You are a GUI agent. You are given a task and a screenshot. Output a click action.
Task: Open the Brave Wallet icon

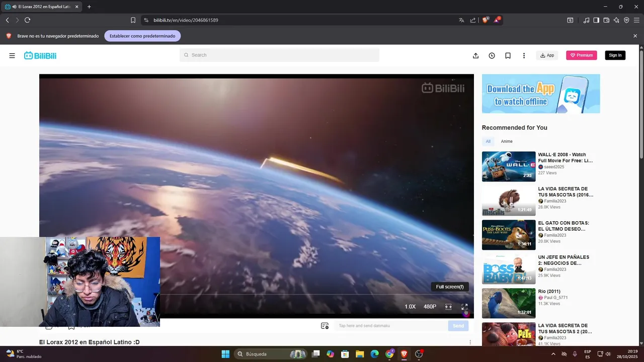[606, 20]
